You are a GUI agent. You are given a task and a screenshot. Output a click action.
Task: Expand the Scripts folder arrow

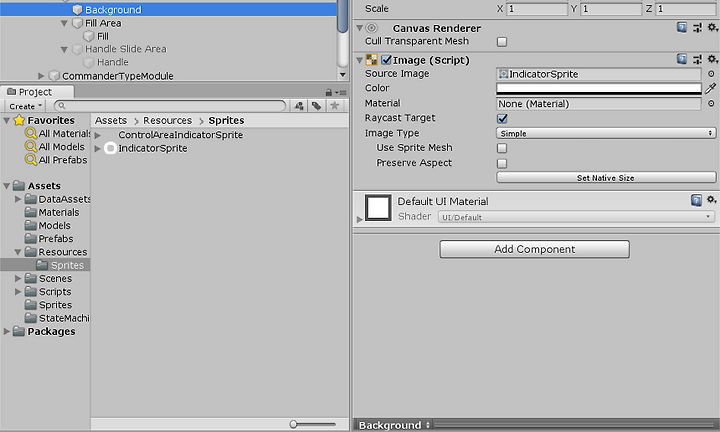18,292
